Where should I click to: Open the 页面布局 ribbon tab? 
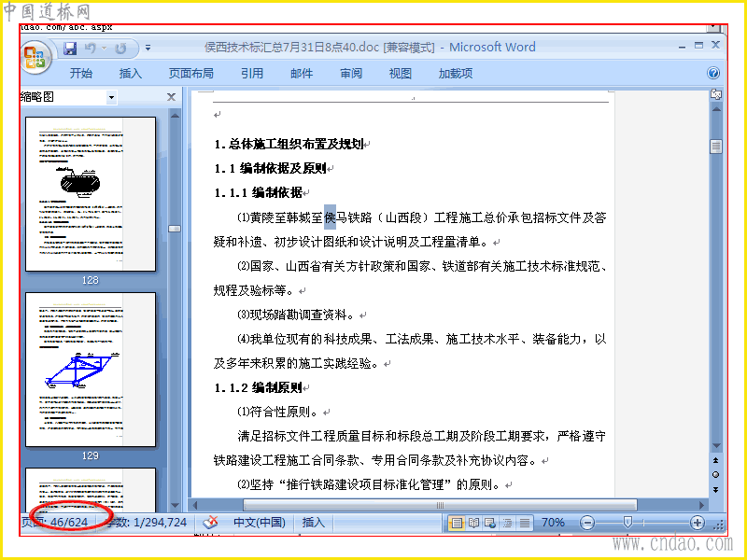(191, 74)
